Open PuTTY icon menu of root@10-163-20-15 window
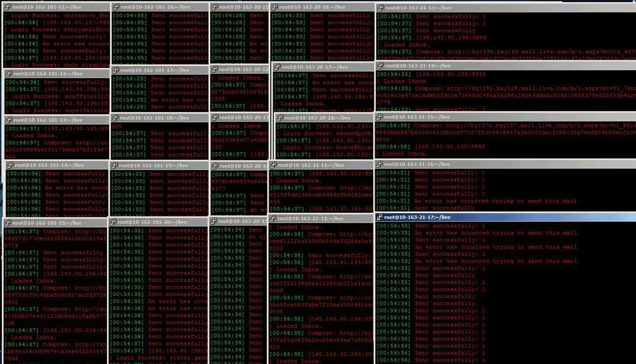The height and width of the screenshot is (364, 636). (x=214, y=221)
